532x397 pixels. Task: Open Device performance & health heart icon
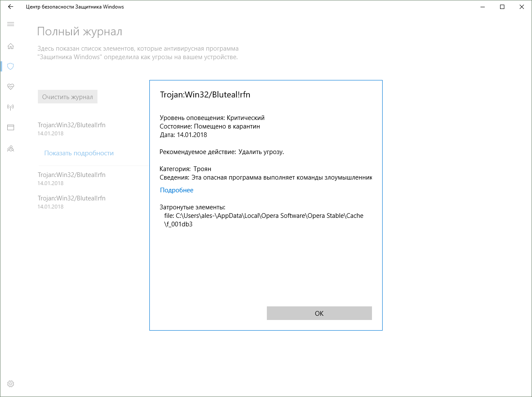(11, 86)
